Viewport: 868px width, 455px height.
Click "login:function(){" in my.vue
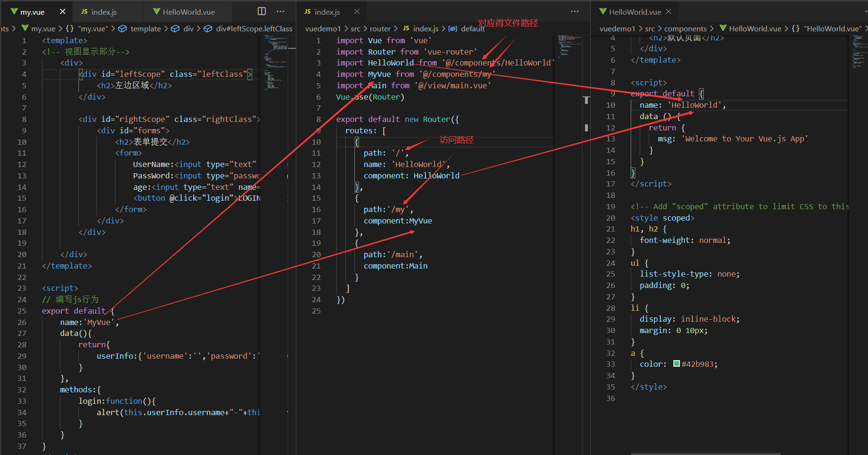coord(117,401)
